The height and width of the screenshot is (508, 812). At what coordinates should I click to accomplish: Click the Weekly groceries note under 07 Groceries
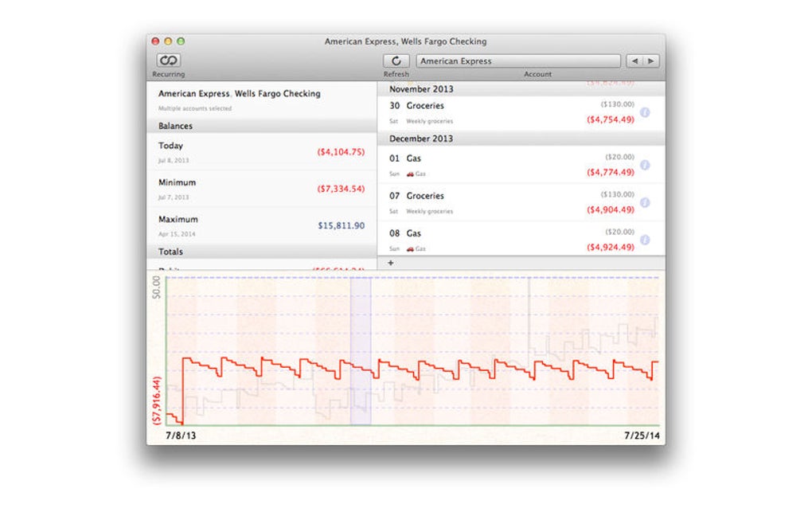[x=429, y=211]
